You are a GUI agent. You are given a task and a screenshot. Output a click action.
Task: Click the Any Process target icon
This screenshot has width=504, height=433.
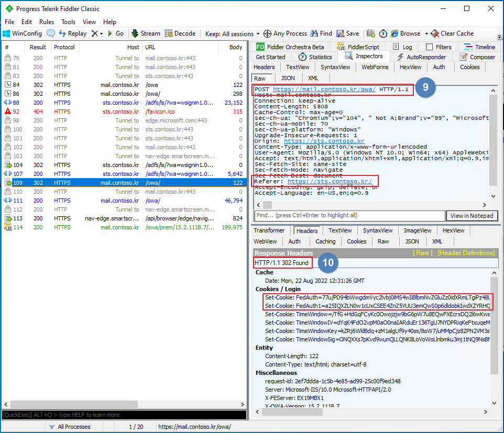click(x=267, y=34)
